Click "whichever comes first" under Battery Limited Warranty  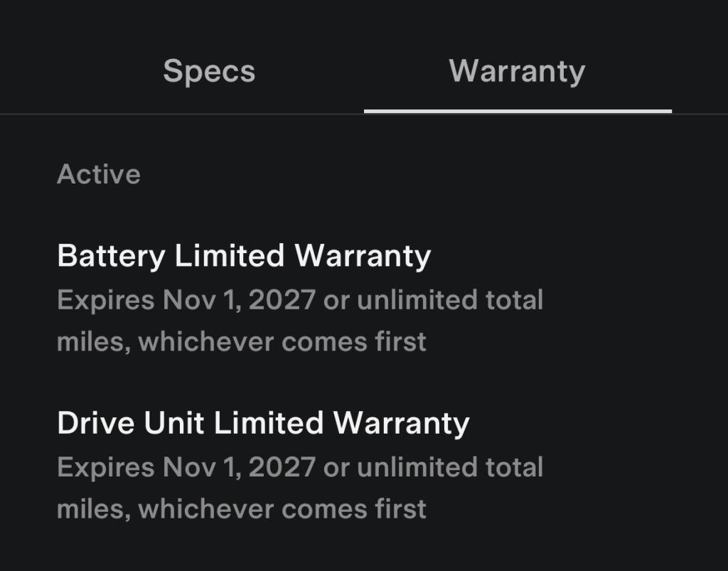pyautogui.click(x=282, y=342)
